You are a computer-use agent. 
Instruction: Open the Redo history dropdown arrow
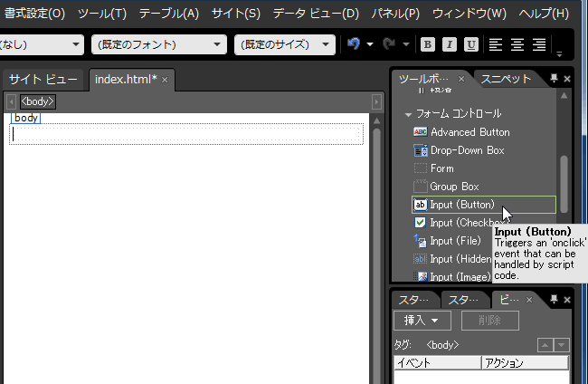pyautogui.click(x=406, y=44)
